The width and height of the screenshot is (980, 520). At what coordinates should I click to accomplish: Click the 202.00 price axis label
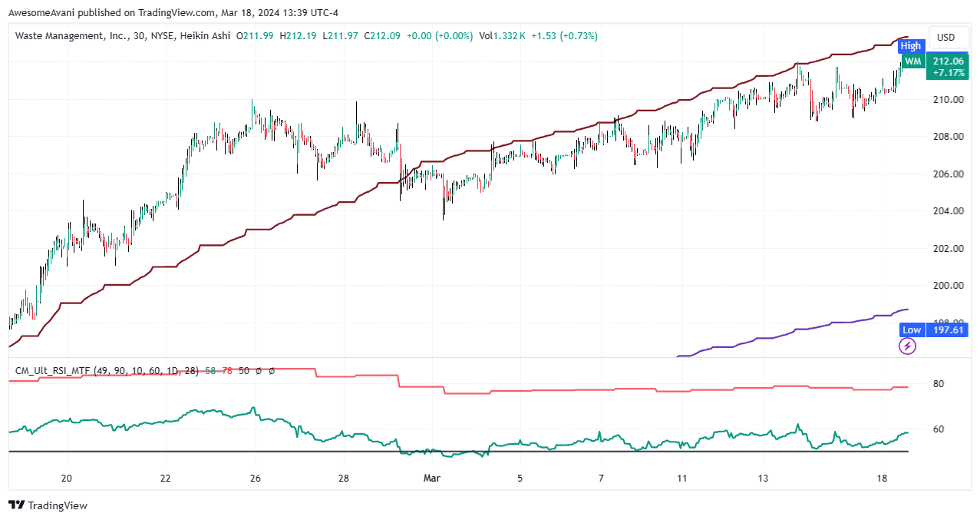click(949, 248)
